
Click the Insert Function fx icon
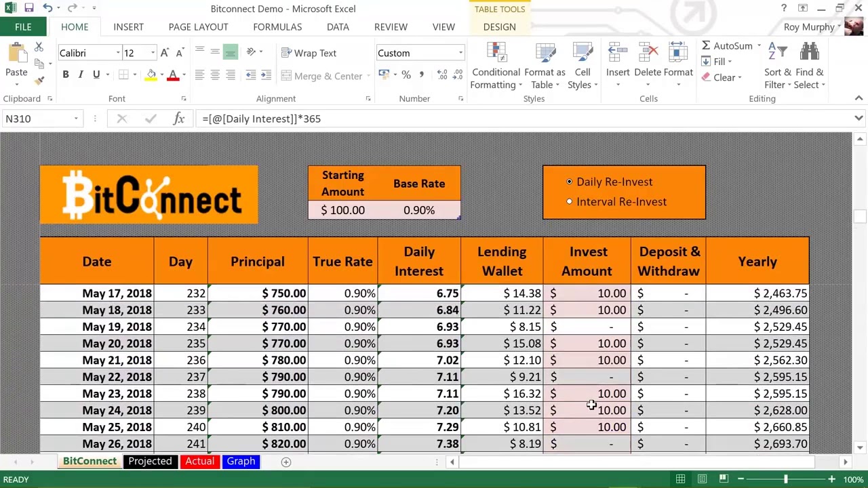click(179, 119)
